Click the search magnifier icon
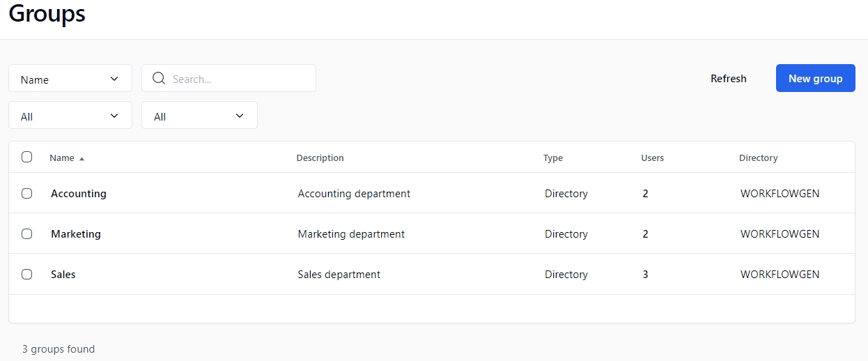Viewport: 868px width, 361px height. pos(159,79)
